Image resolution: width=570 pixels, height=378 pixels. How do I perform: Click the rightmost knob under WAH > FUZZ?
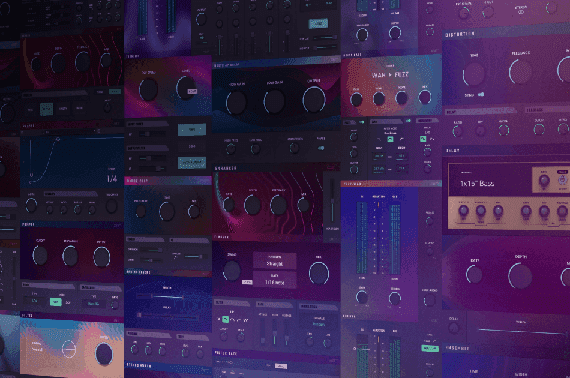[424, 97]
